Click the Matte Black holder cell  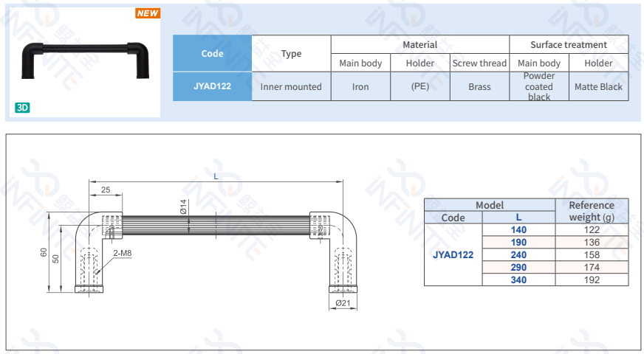598,86
